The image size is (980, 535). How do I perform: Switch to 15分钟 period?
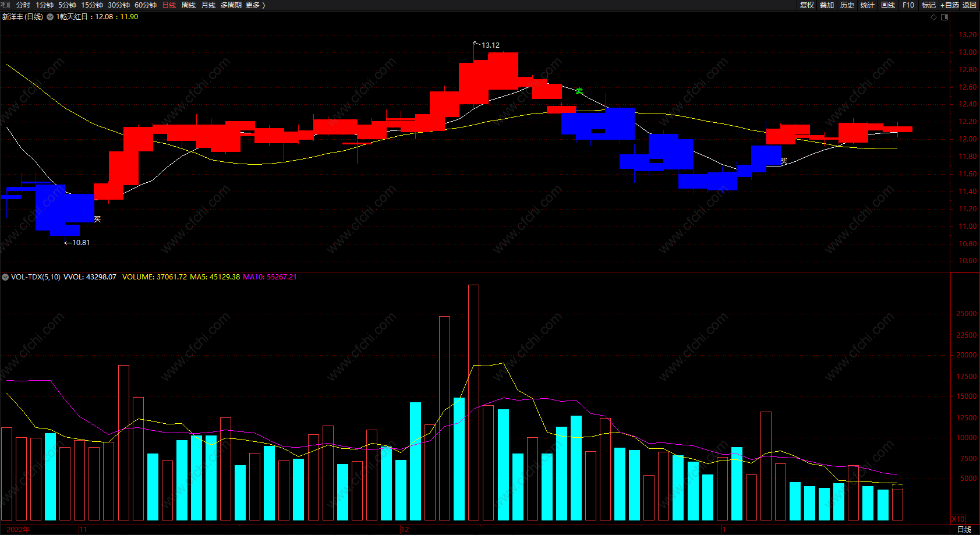tap(91, 5)
